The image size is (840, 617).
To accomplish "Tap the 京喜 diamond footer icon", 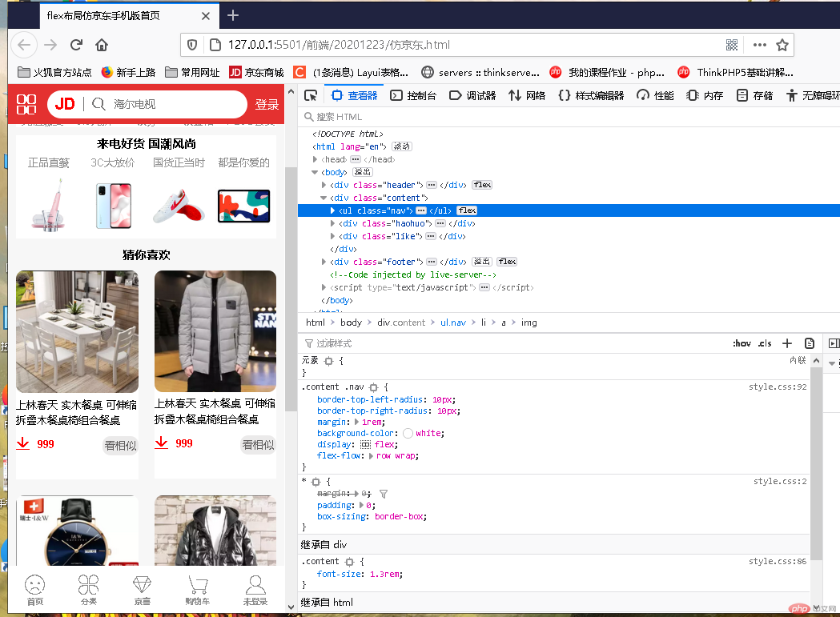I will pos(142,591).
